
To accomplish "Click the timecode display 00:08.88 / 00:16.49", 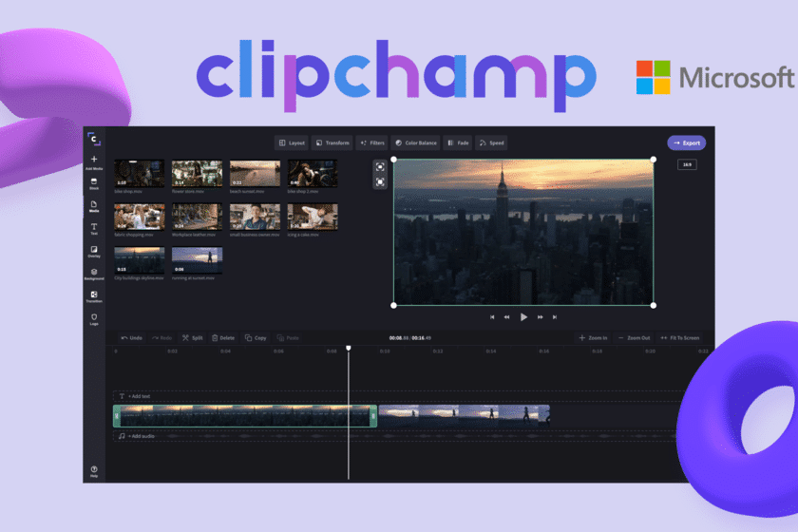I will [410, 338].
